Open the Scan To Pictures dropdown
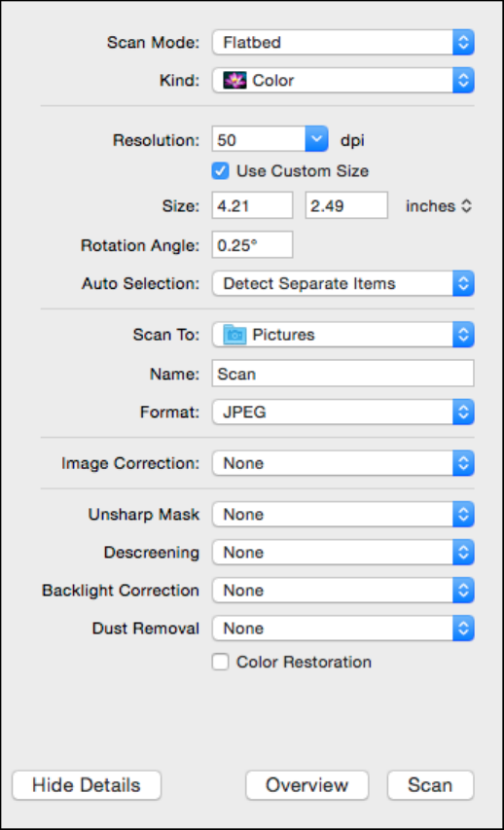 (x=343, y=335)
